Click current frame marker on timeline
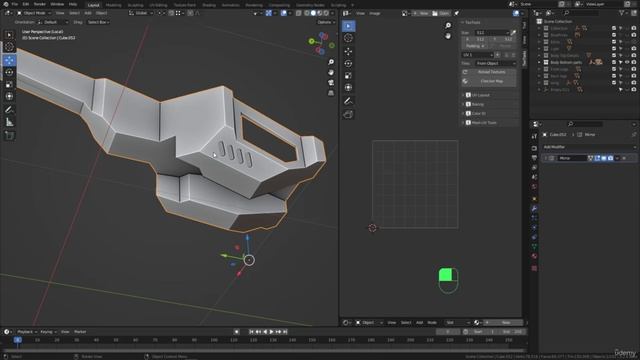The image size is (640, 360). point(18,340)
